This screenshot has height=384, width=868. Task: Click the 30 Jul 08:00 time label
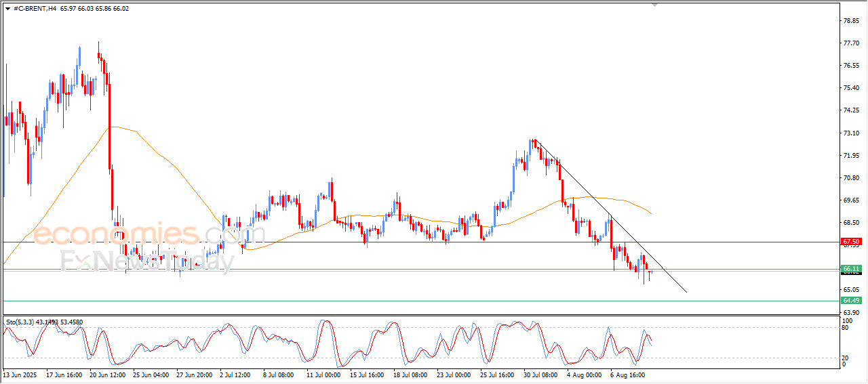pos(540,374)
